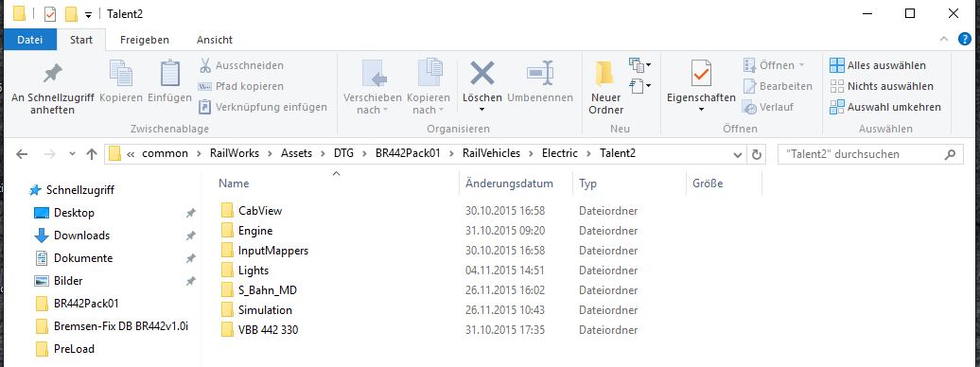Viewport: 980px width, 367px height.
Task: Switch to the Ansicht tab
Action: (x=215, y=40)
